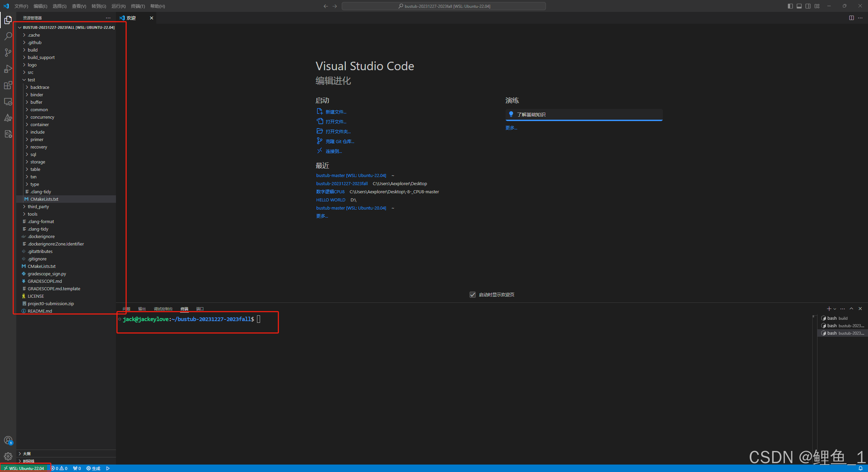This screenshot has width=868, height=472.
Task: Expand the Outline section
Action: (x=27, y=453)
